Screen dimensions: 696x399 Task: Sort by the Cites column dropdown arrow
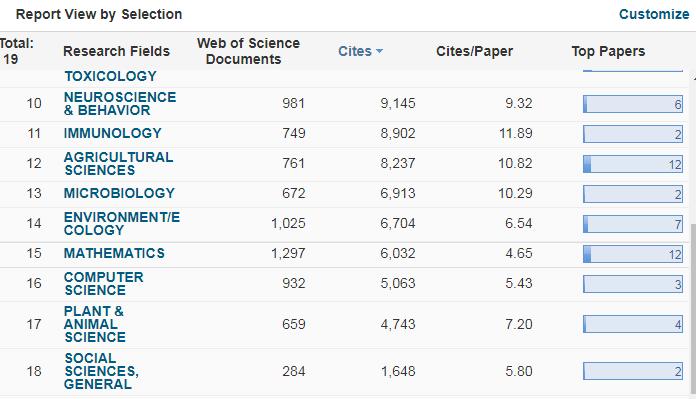click(x=380, y=51)
